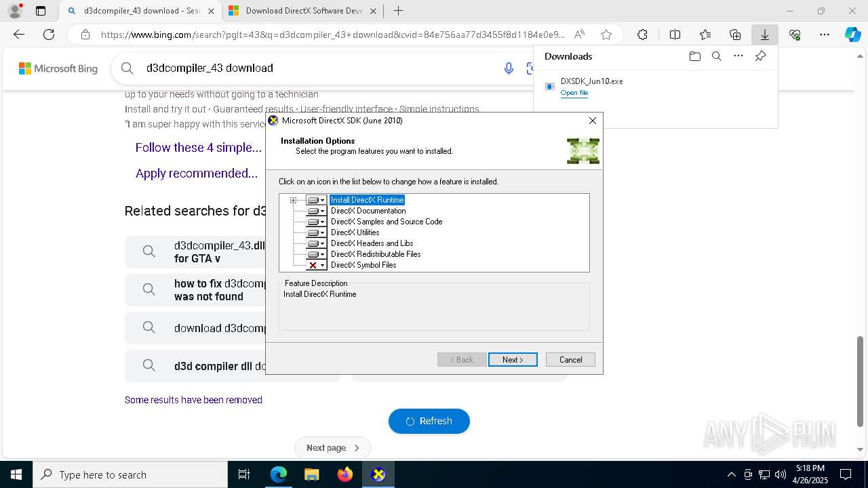Search downloads using magnifier icon
This screenshot has width=868, height=488.
pyautogui.click(x=716, y=56)
